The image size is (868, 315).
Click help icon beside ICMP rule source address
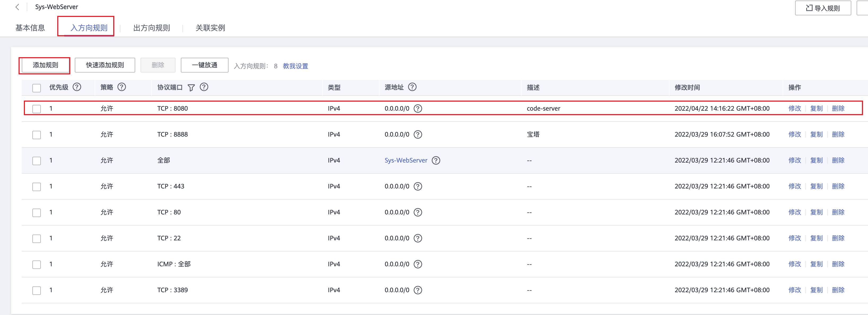[418, 264]
